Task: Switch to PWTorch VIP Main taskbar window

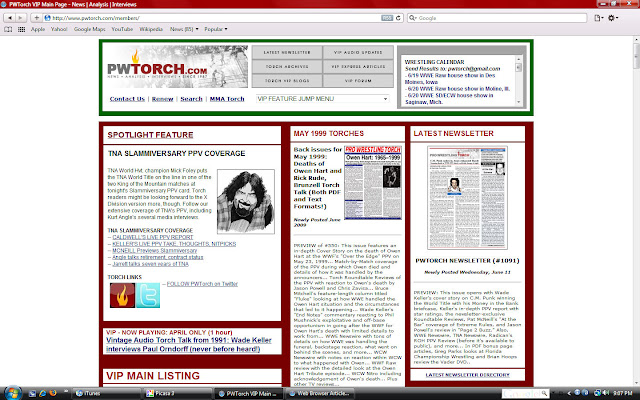Action: pyautogui.click(x=249, y=393)
